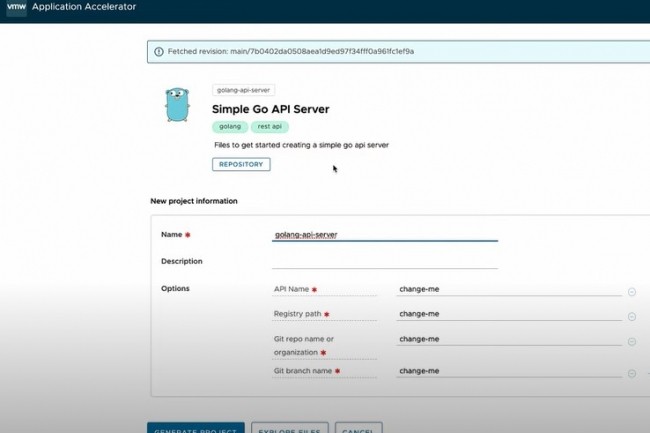Click the EXPLORE FILES button

[x=290, y=428]
